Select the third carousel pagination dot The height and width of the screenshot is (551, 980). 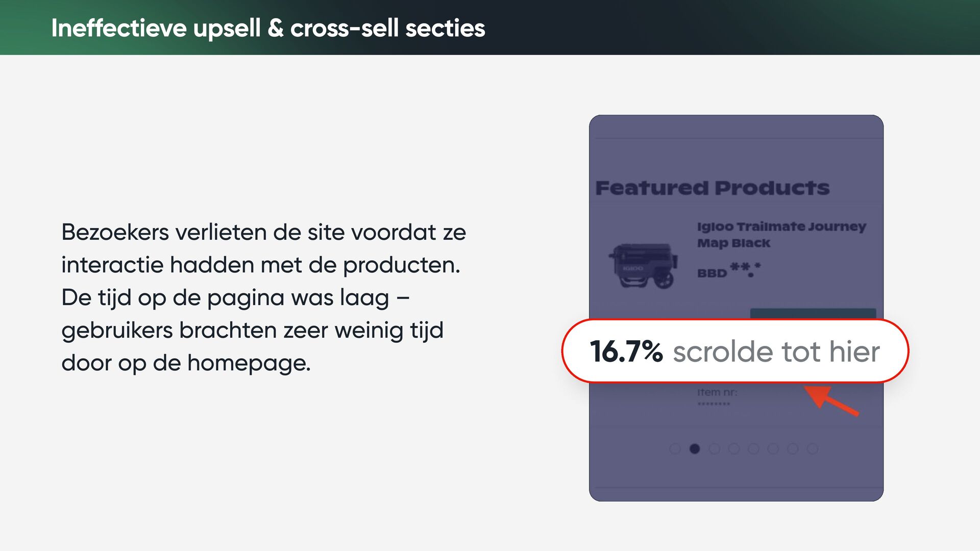(714, 449)
